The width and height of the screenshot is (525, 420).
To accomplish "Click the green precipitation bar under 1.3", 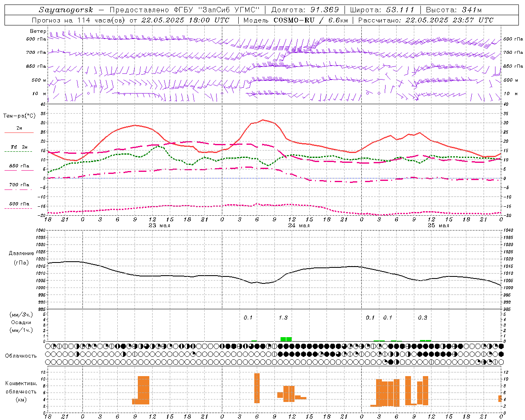I will coord(286,339).
